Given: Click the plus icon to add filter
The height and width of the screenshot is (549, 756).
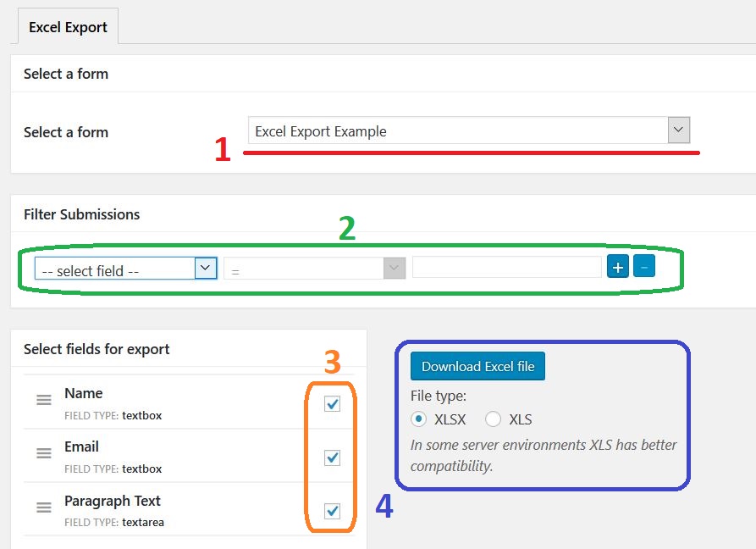Looking at the screenshot, I should click(x=618, y=268).
